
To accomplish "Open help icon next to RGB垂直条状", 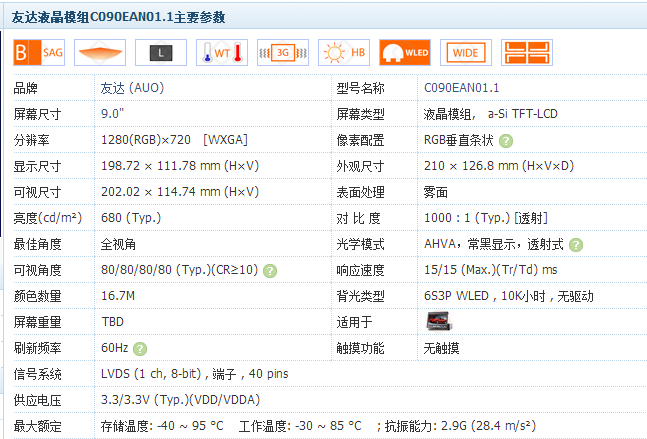I will click(507, 141).
